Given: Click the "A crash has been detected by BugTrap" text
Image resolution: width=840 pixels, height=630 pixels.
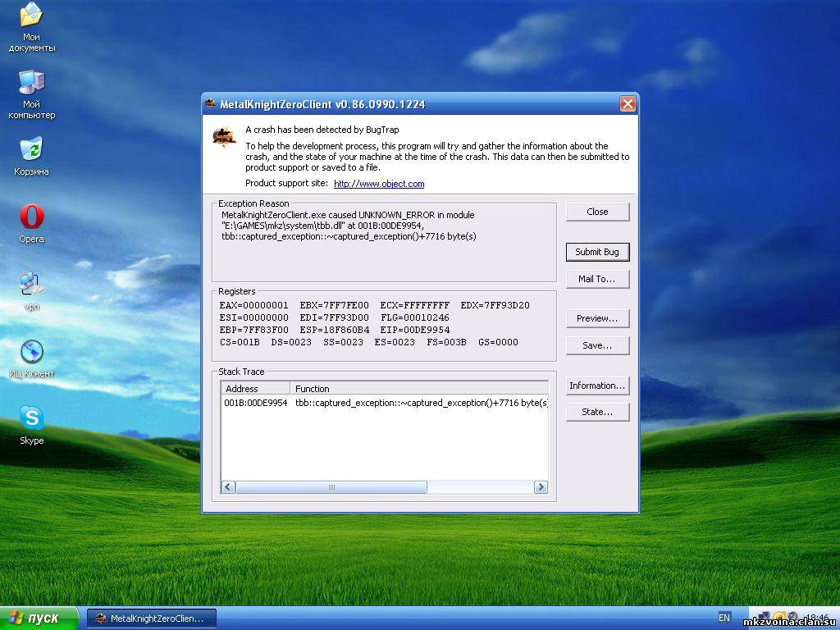Looking at the screenshot, I should click(x=322, y=130).
